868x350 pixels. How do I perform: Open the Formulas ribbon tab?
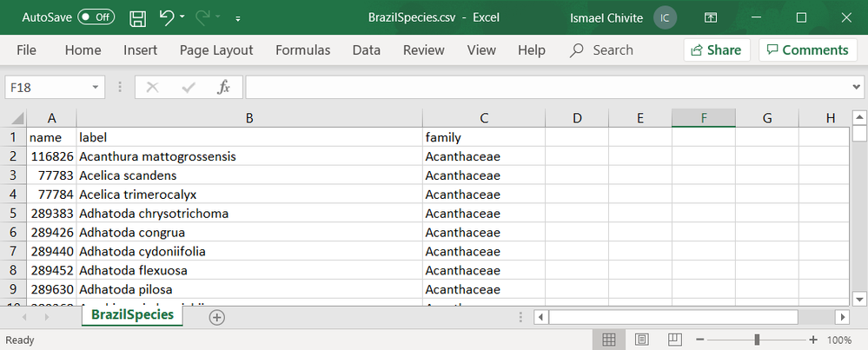[x=303, y=50]
